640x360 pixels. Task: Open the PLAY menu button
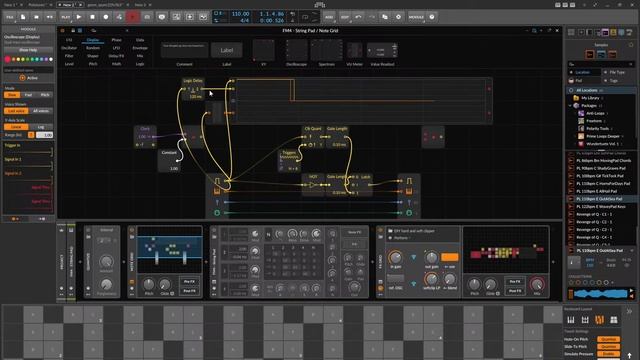(x=65, y=17)
